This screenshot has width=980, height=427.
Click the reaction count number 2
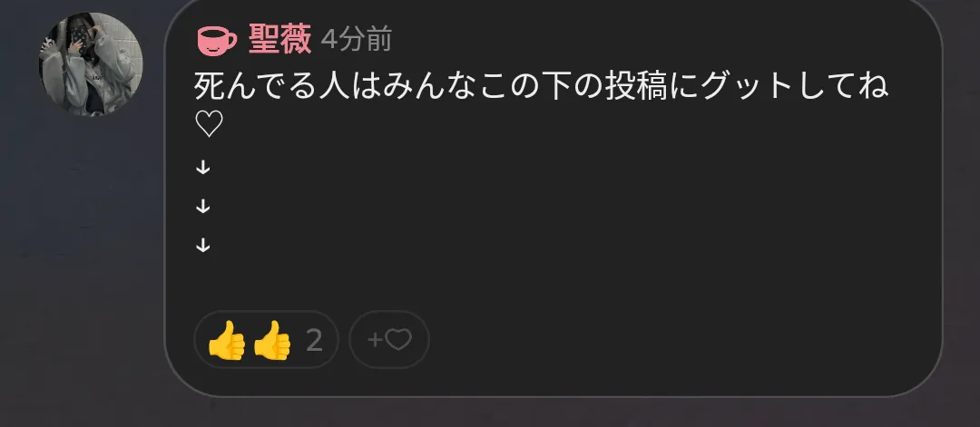[x=314, y=341]
